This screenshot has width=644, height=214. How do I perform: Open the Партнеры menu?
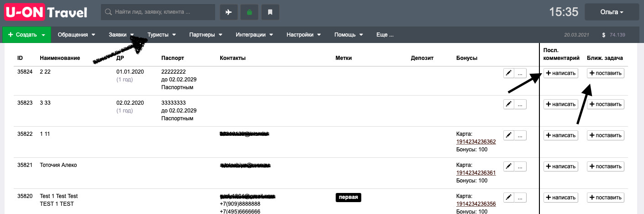(x=206, y=35)
